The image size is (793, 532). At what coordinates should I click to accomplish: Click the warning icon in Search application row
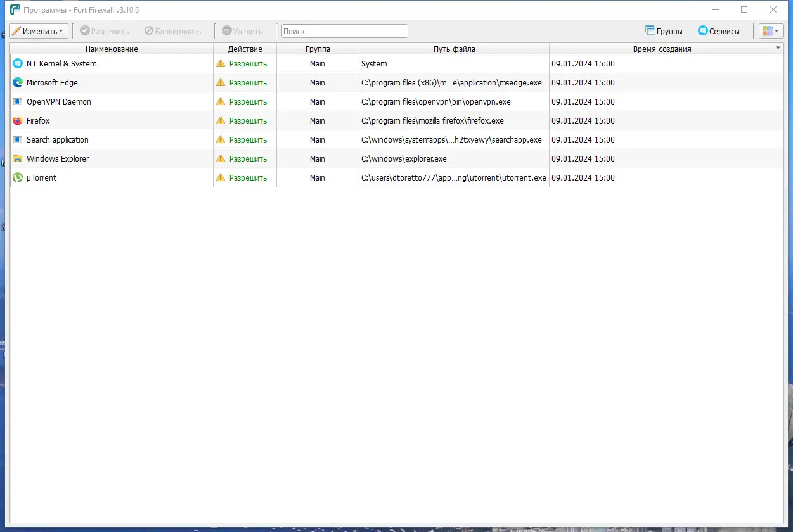pos(221,140)
